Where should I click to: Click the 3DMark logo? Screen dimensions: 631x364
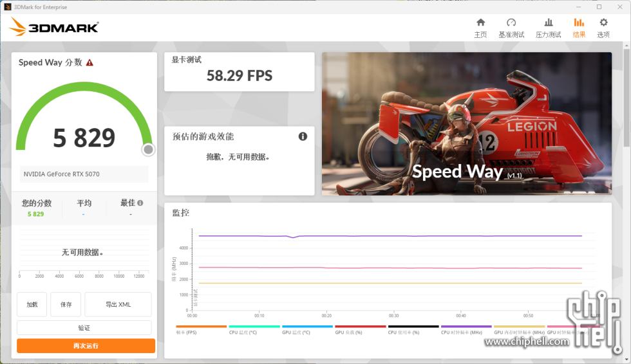coord(54,27)
